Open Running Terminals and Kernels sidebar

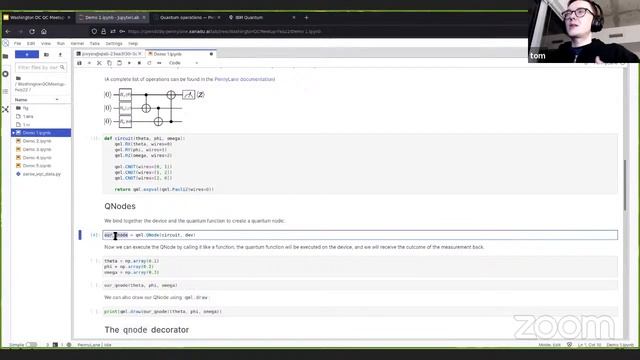tap(5, 74)
